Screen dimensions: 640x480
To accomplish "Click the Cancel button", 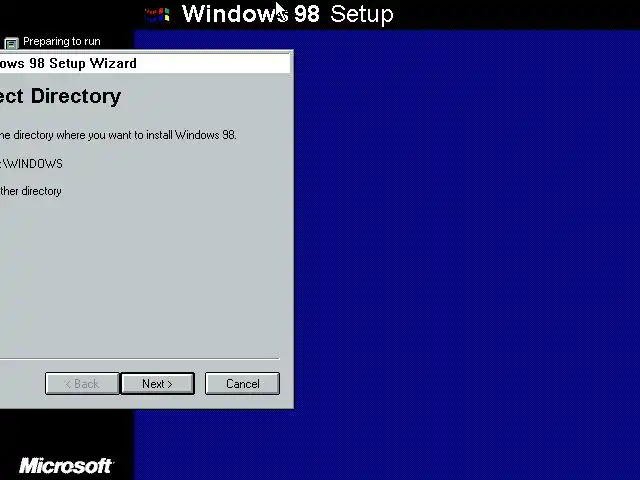I will [242, 384].
